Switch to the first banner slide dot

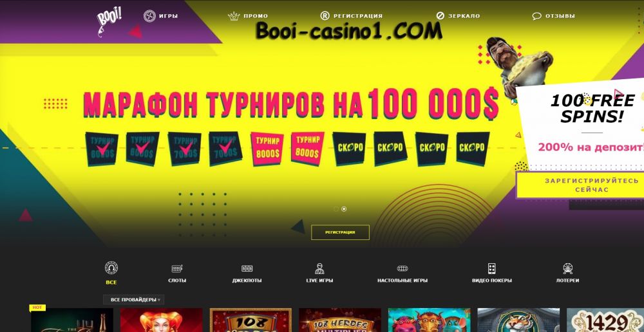tap(336, 209)
